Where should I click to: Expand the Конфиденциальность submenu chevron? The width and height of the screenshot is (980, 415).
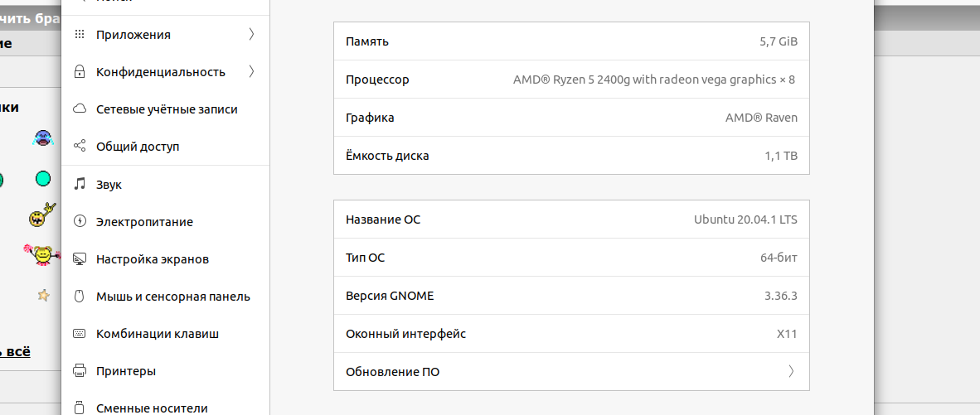coord(251,72)
